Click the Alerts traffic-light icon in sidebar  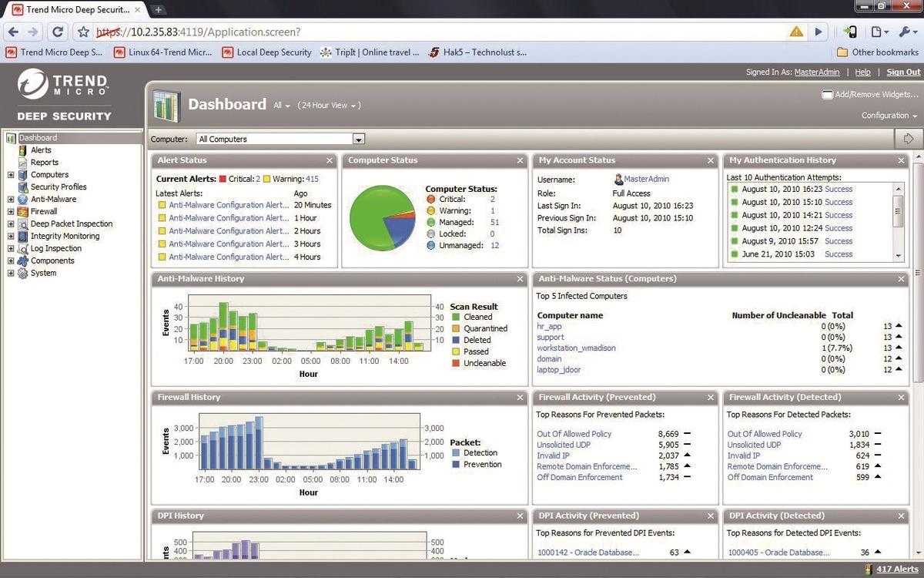22,150
